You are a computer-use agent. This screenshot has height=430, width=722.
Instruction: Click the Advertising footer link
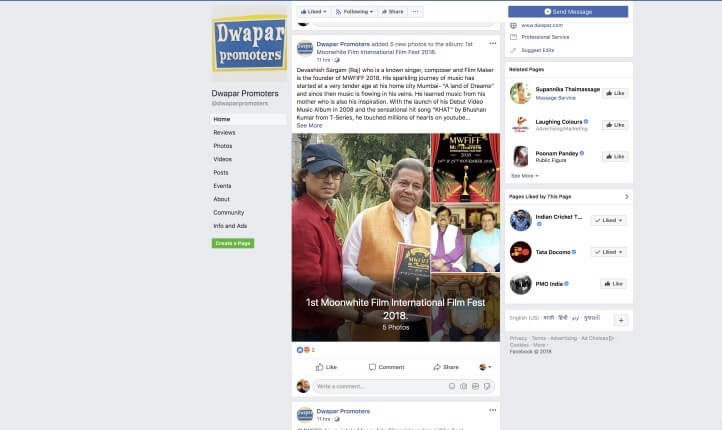point(563,338)
